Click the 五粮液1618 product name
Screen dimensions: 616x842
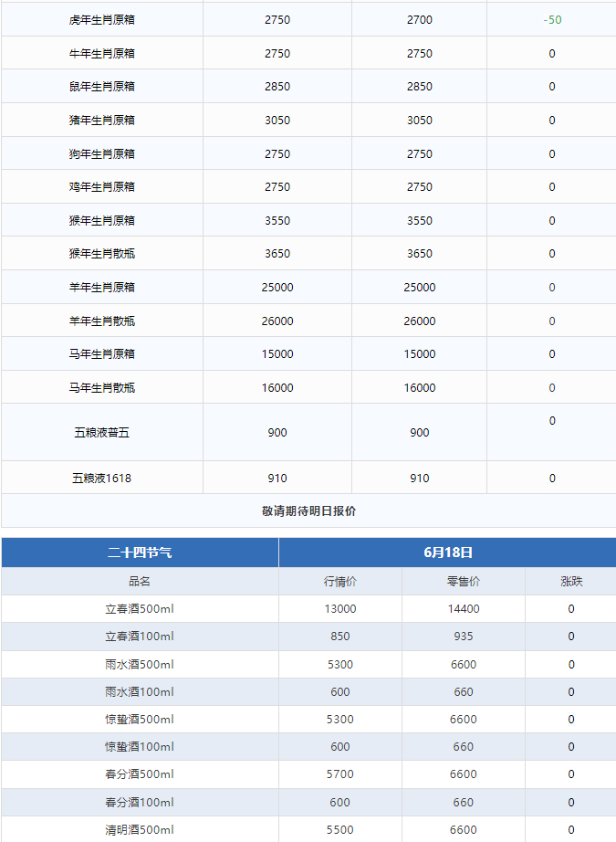coord(102,479)
